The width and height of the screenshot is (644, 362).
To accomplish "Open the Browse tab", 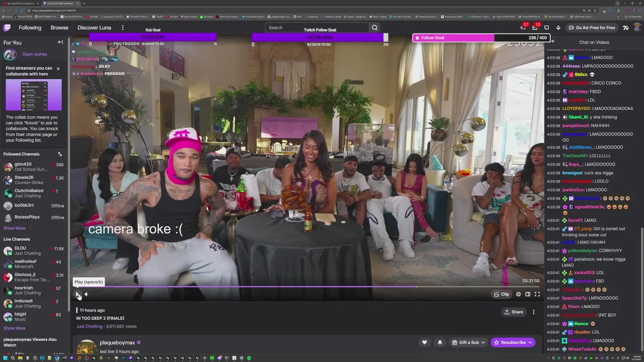I will pos(59,28).
